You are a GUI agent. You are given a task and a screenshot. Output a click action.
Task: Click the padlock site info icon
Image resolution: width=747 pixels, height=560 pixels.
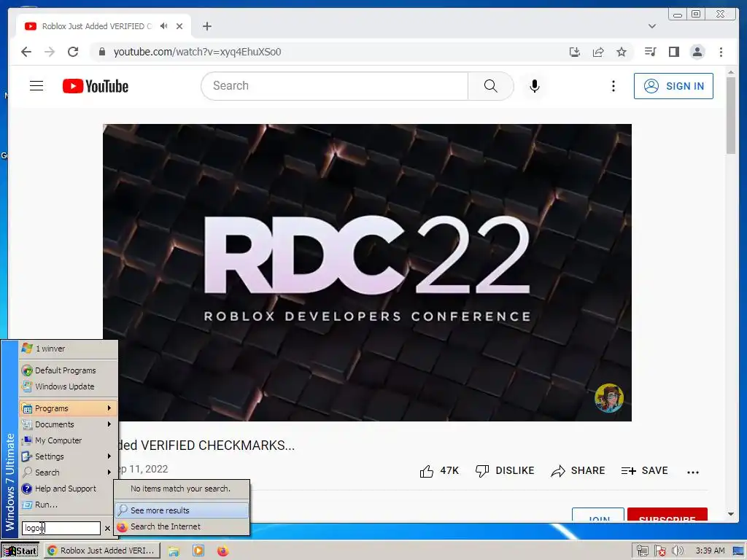coord(101,52)
